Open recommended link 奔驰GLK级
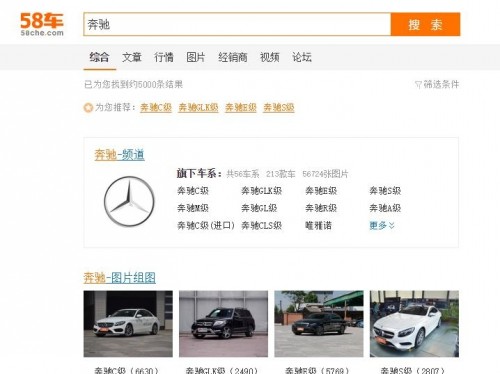Viewport: 500px width, 374px height. [198, 107]
